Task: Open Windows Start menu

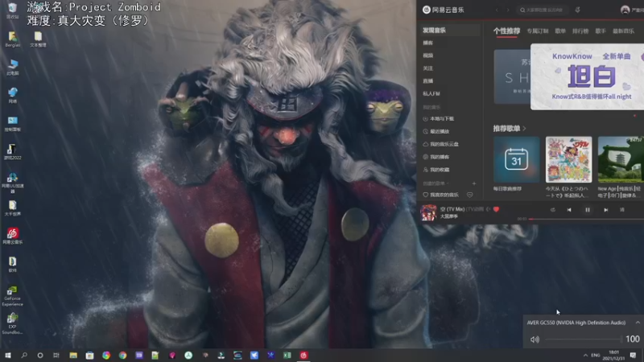Action: click(7, 356)
